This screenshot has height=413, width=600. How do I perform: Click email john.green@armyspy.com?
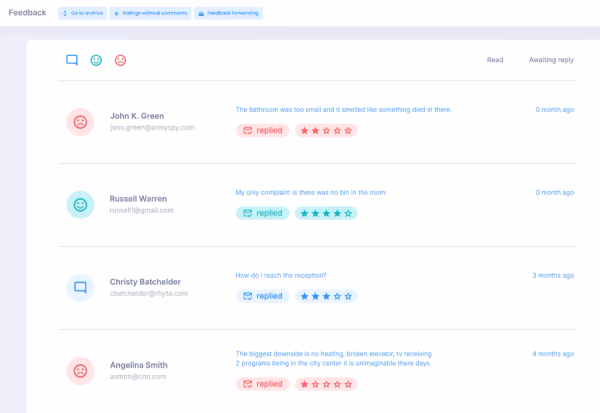point(152,127)
